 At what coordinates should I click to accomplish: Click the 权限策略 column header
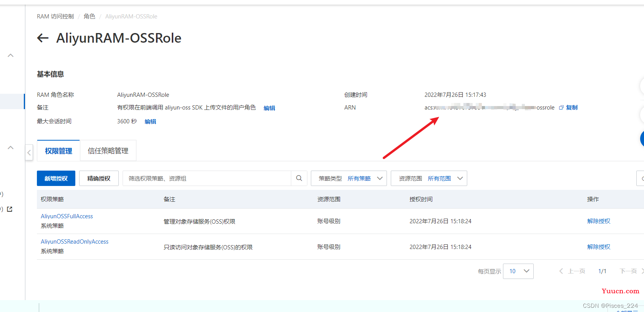pyautogui.click(x=52, y=199)
